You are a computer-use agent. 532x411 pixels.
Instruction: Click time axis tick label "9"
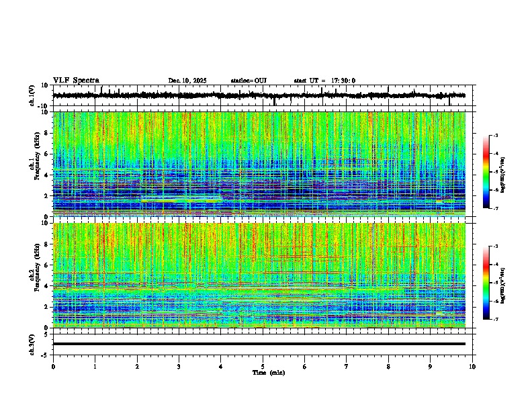[430, 367]
